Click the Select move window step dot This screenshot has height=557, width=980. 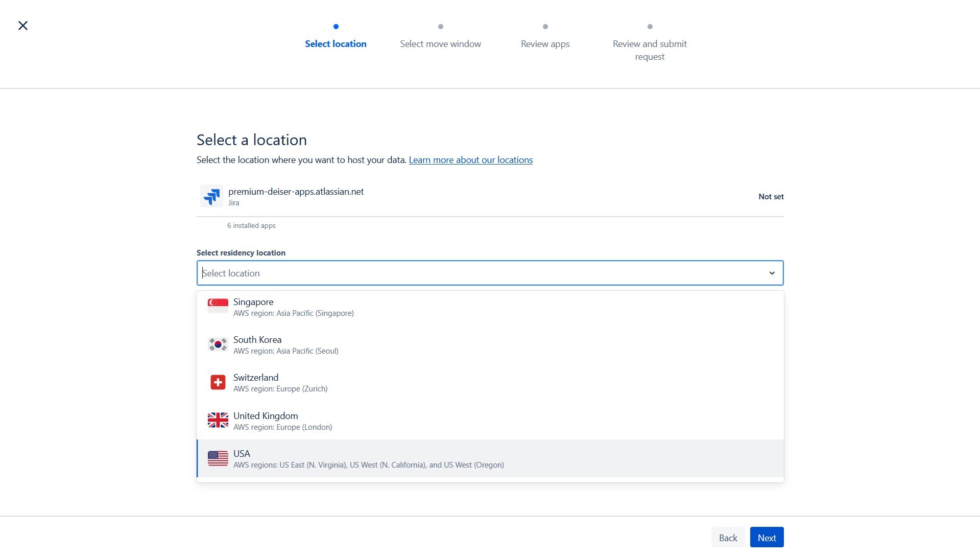coord(440,27)
